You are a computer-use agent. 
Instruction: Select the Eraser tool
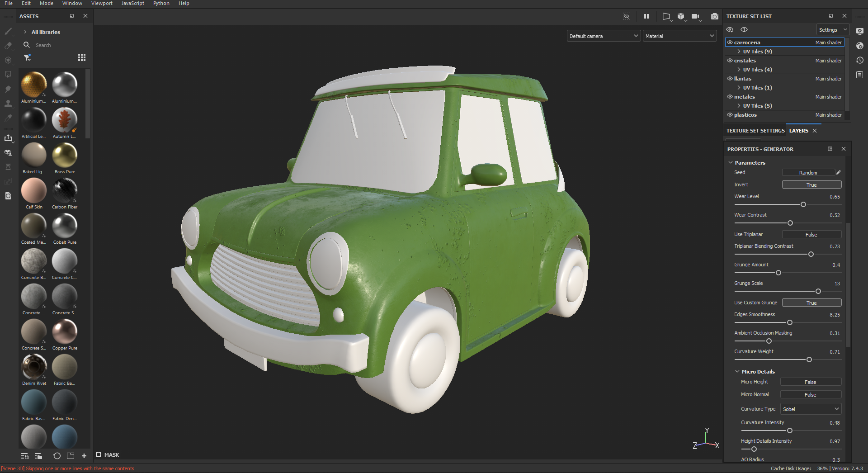(x=8, y=46)
